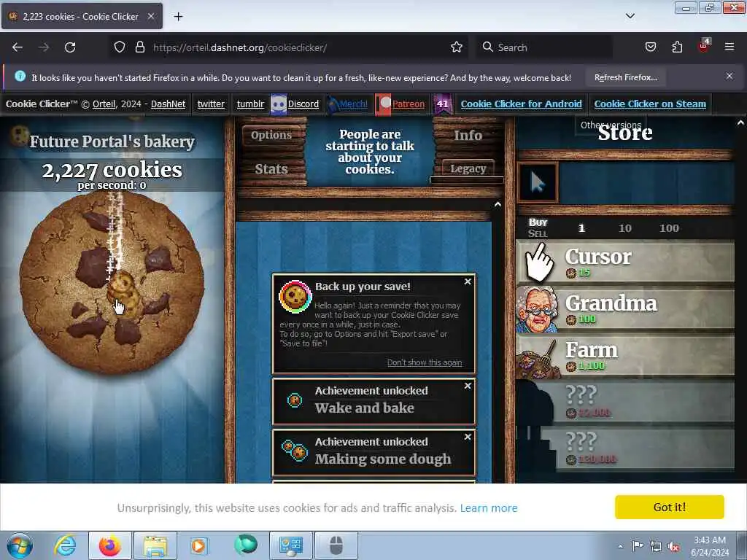747x560 pixels.
Task: Open a new browser tab
Action: (x=178, y=17)
